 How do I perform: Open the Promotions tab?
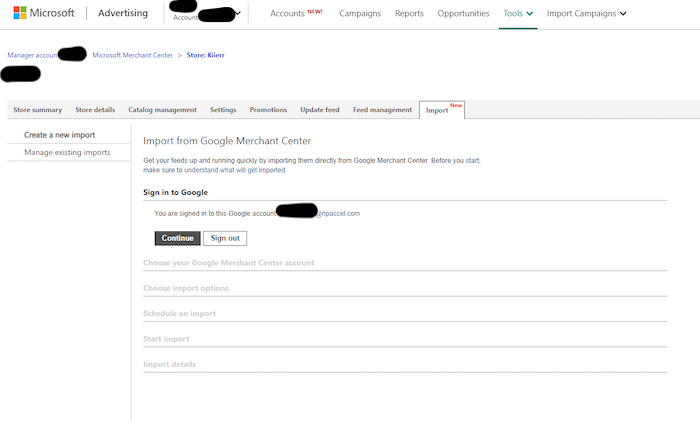coord(268,110)
